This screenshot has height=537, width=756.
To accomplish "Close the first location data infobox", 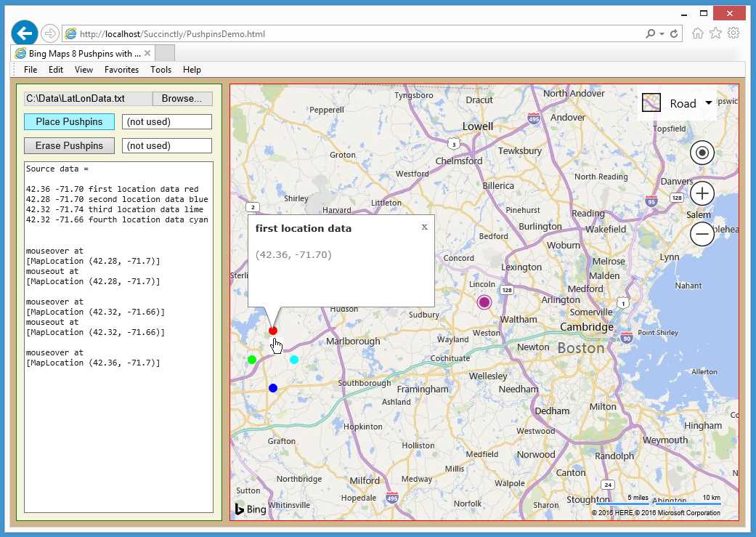I will point(424,227).
